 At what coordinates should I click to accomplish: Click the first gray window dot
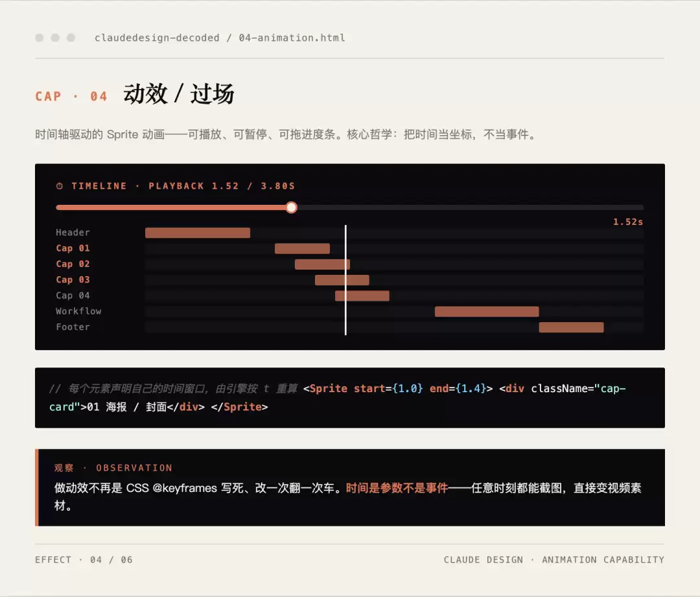point(40,38)
